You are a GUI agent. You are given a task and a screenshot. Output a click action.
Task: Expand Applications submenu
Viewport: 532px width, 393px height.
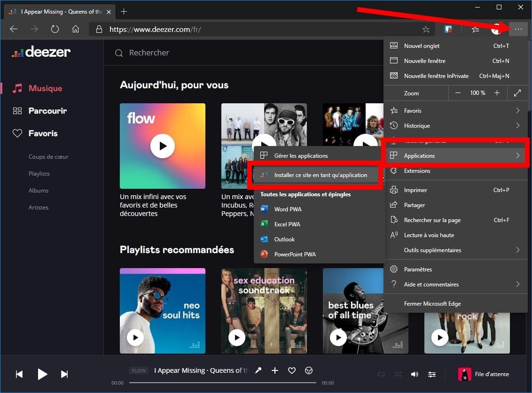[x=455, y=155]
